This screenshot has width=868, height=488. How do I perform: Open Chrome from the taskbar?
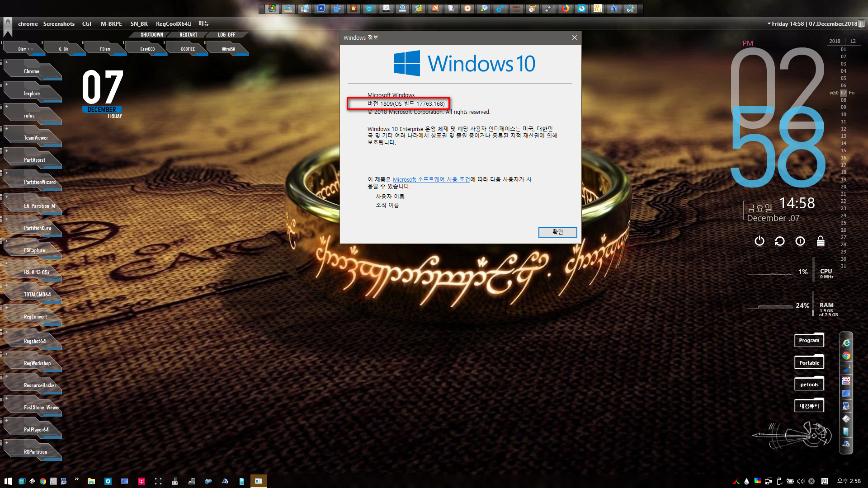coord(42,481)
